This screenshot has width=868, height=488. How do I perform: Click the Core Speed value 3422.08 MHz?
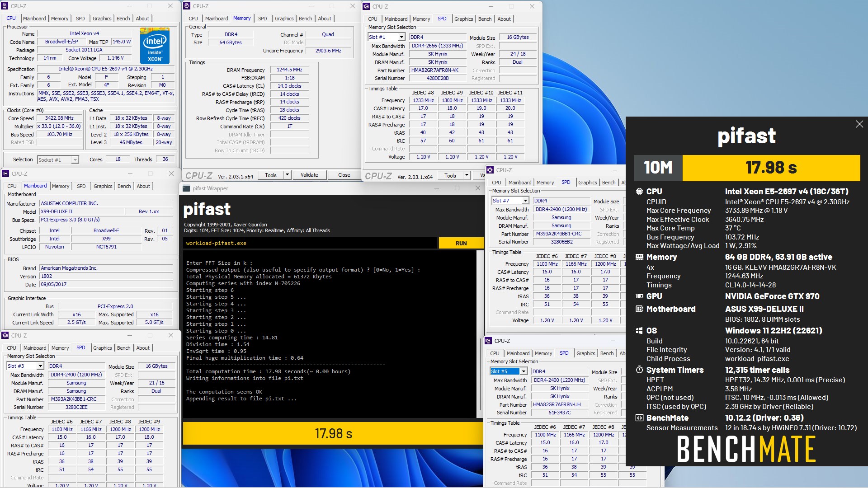click(60, 118)
